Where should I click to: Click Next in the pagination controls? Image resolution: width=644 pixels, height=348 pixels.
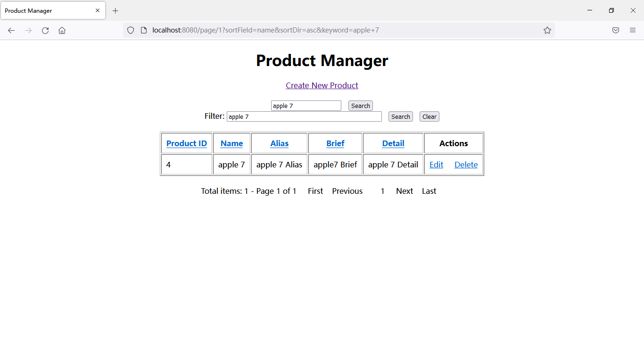click(404, 191)
